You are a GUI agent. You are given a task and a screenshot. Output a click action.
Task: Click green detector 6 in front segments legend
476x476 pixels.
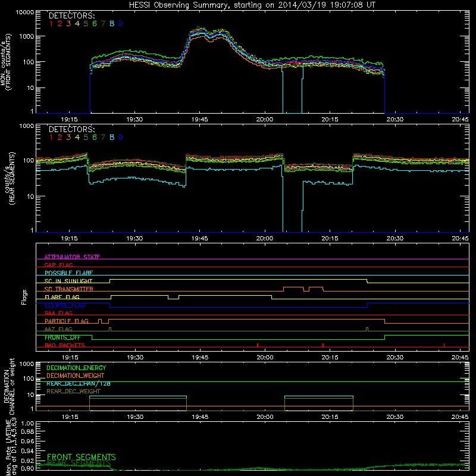95,23
